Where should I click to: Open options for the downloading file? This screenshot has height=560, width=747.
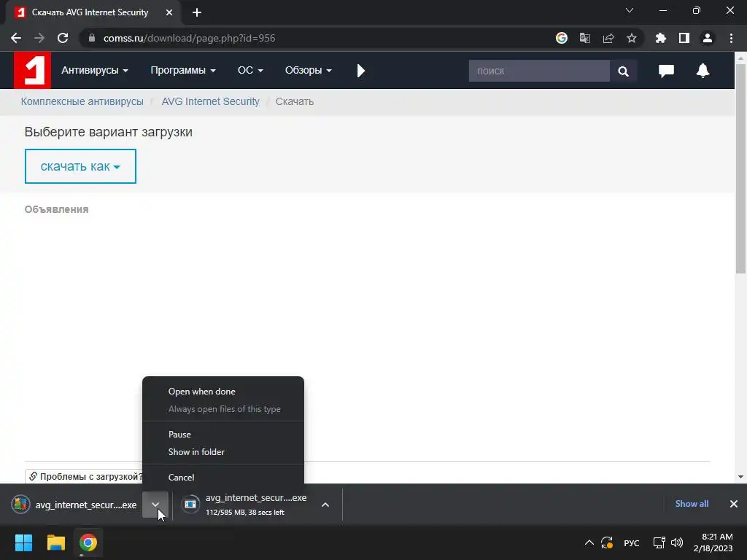click(x=325, y=505)
